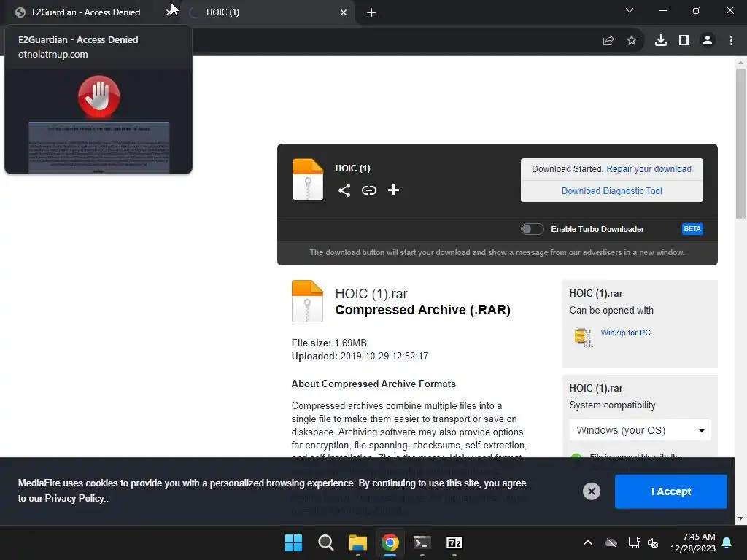This screenshot has height=560, width=747.
Task: Click the 'File size: 1.69MB' text
Action: pyautogui.click(x=329, y=343)
